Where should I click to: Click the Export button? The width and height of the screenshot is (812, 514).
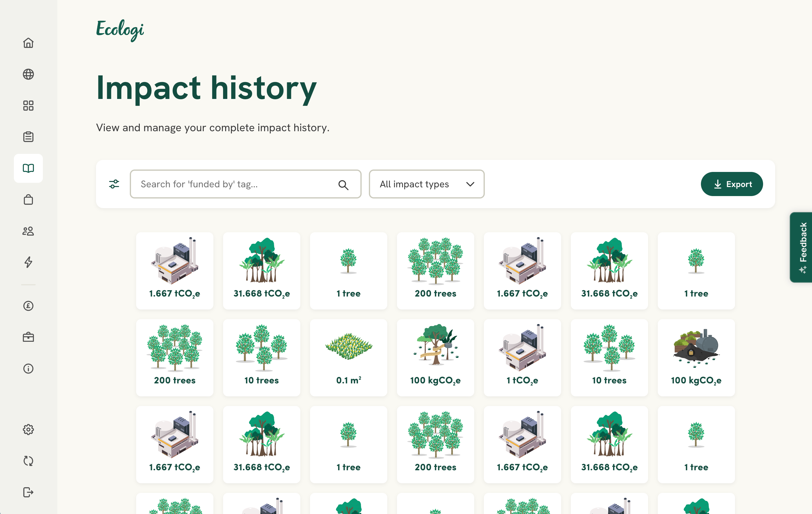point(731,184)
